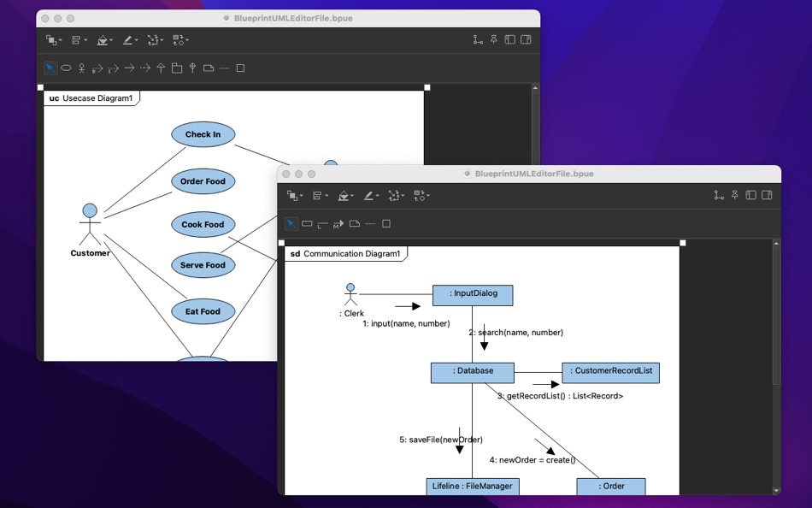Click the connector routing icon in Communication window

click(x=719, y=195)
